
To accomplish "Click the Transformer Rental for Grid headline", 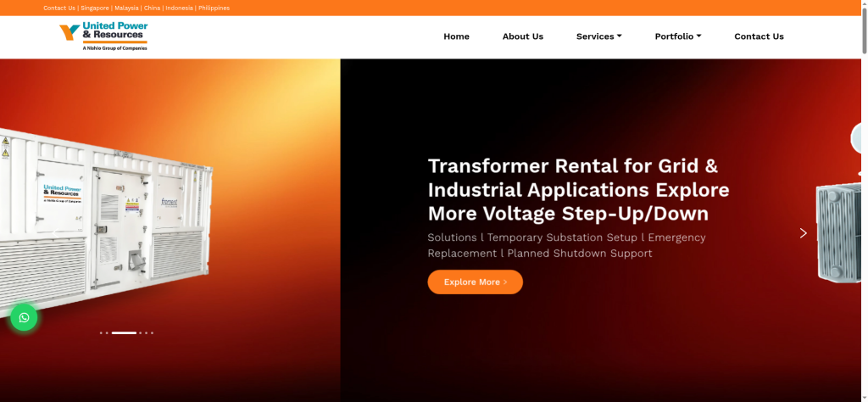I will pyautogui.click(x=578, y=189).
